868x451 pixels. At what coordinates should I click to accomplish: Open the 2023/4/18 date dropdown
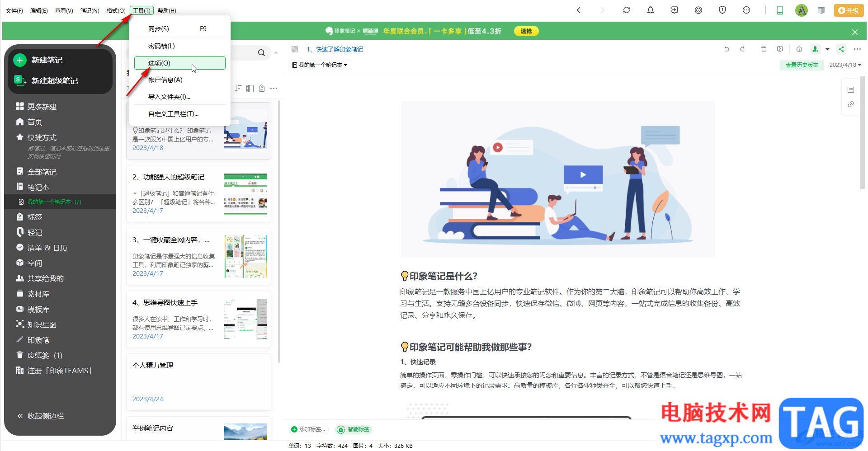(845, 65)
